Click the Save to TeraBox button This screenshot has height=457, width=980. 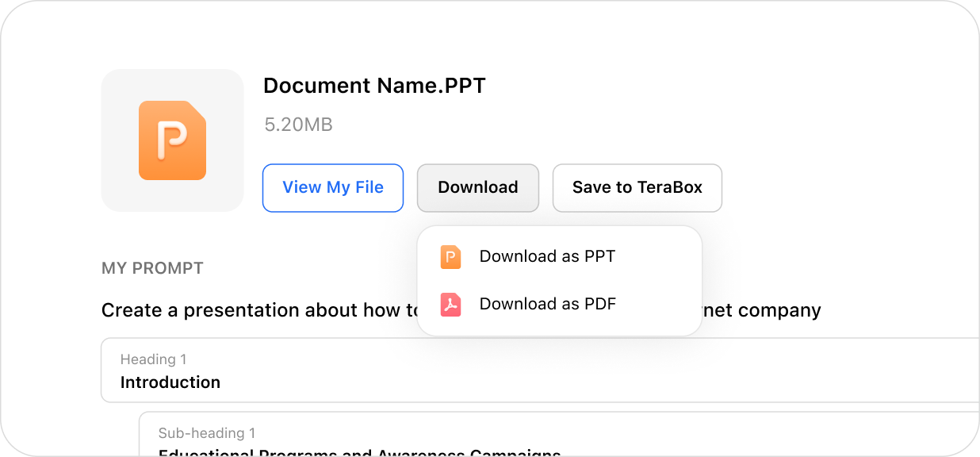(637, 188)
